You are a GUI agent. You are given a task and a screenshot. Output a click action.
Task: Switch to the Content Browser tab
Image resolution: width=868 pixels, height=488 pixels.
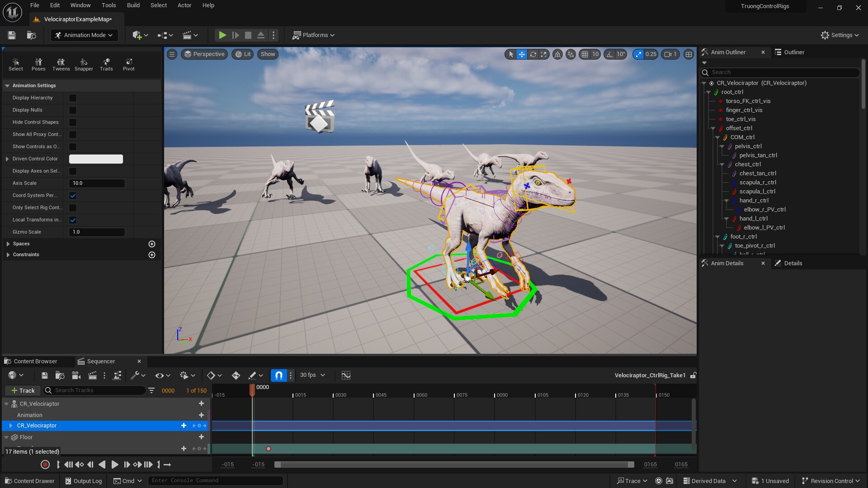pyautogui.click(x=36, y=361)
